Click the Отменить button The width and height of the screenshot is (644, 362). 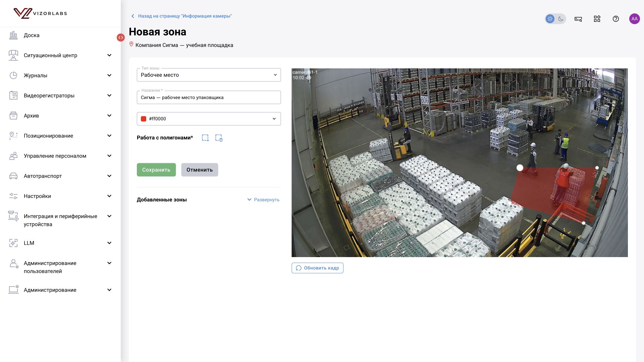pyautogui.click(x=200, y=170)
